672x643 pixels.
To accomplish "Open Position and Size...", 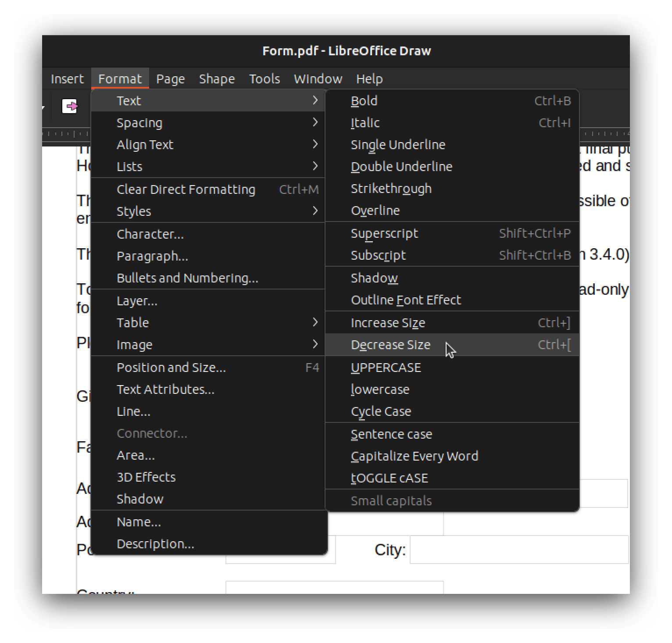I will pos(208,368).
